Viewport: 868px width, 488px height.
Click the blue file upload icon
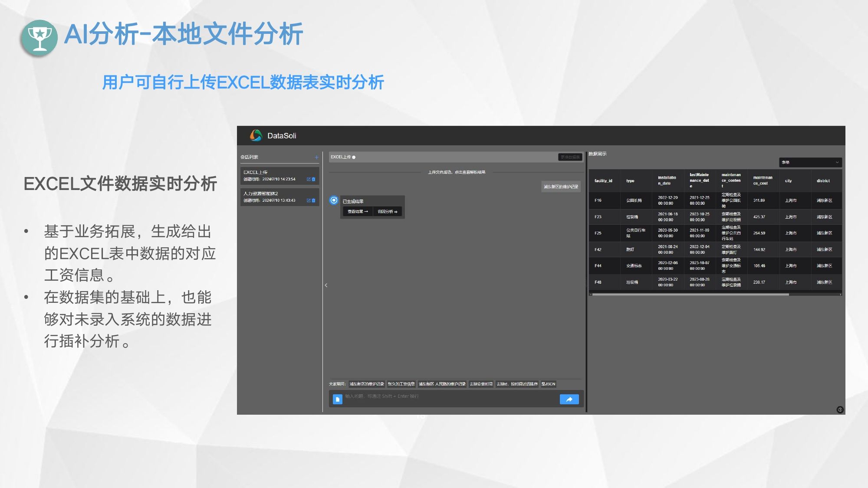[x=337, y=399]
